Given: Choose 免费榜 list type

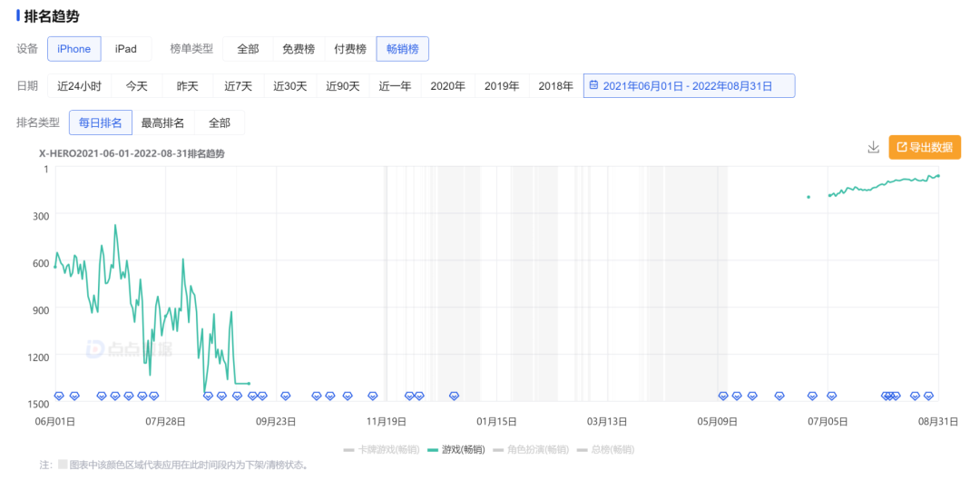Looking at the screenshot, I should [299, 49].
